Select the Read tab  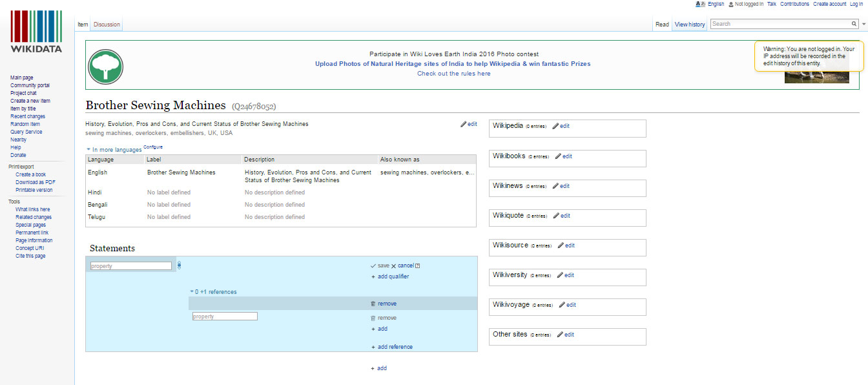[x=662, y=25]
